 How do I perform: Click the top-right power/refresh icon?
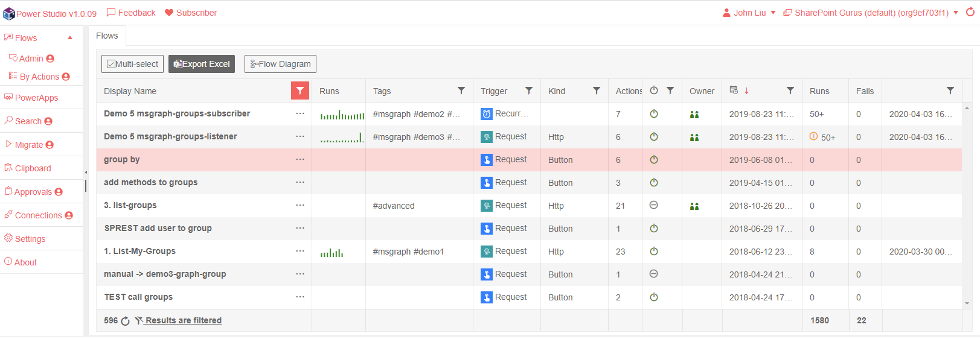click(x=970, y=12)
